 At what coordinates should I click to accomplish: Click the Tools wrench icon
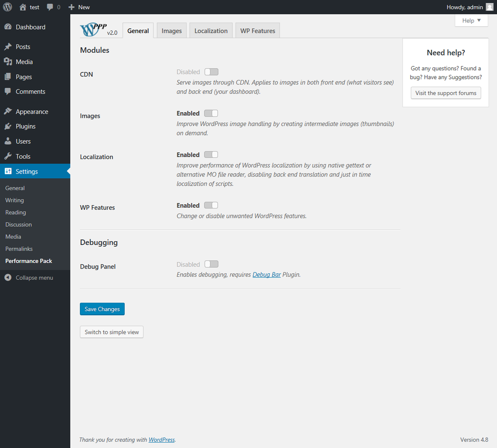[8, 156]
